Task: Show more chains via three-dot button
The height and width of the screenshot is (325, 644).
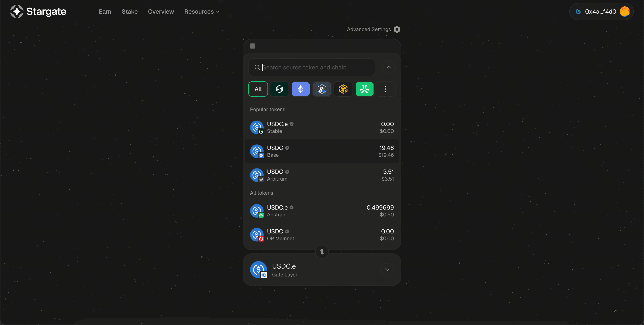Action: pos(385,89)
